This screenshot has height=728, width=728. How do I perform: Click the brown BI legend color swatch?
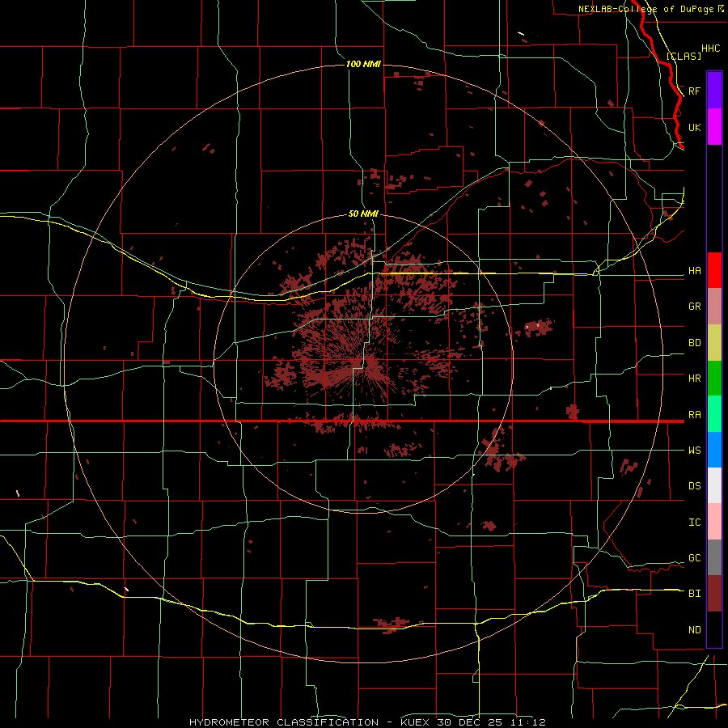pyautogui.click(x=714, y=594)
